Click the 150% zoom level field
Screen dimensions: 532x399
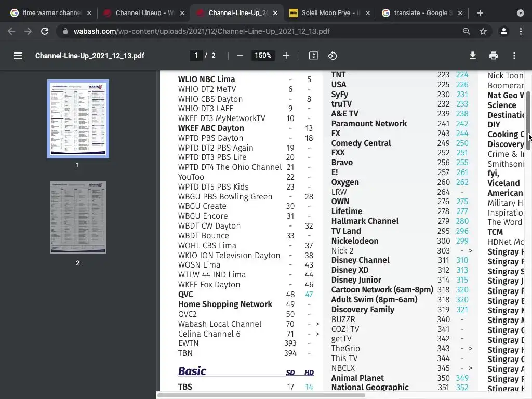click(x=263, y=55)
